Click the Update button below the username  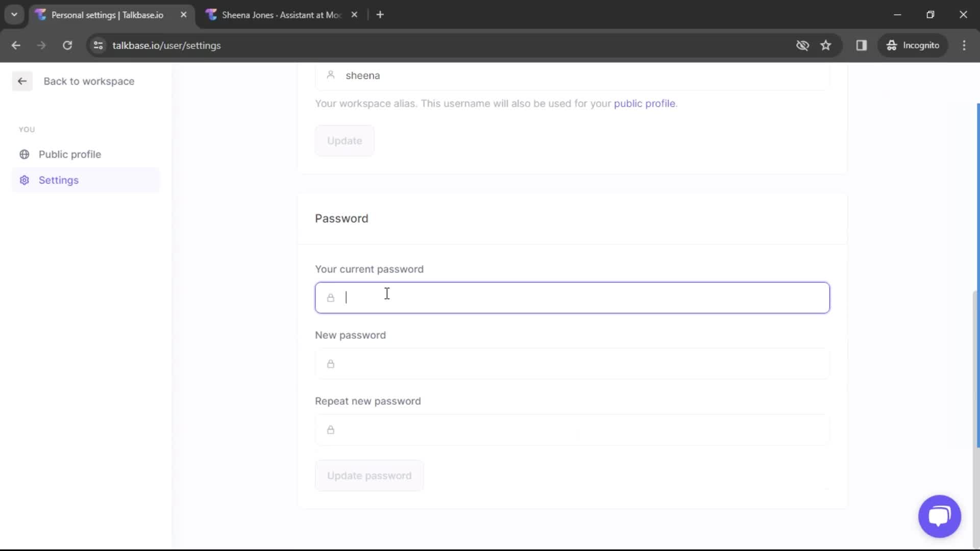345,141
